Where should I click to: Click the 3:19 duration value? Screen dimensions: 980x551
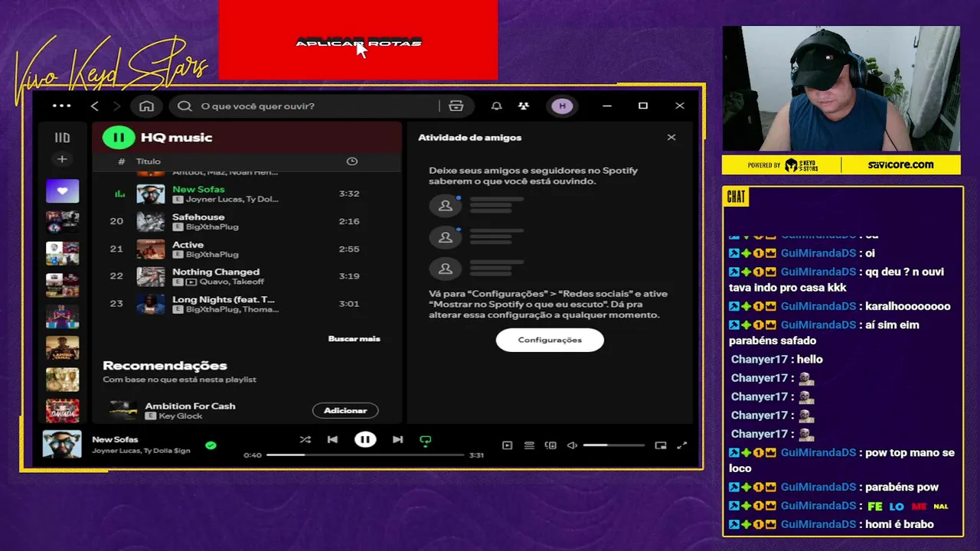pos(349,276)
